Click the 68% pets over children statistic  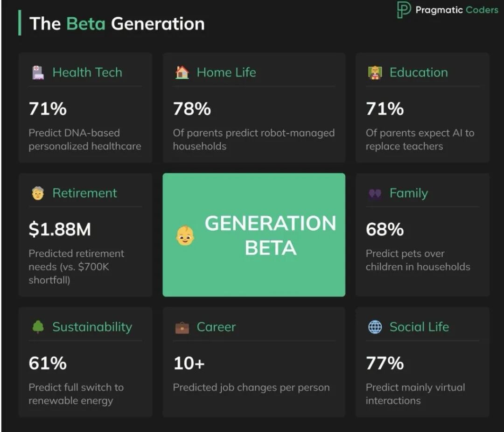[x=385, y=229]
